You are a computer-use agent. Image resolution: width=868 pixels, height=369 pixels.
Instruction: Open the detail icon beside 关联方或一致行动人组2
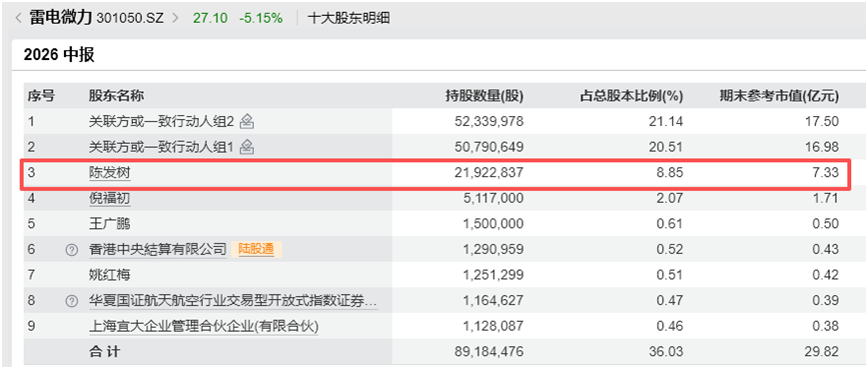[x=247, y=121]
